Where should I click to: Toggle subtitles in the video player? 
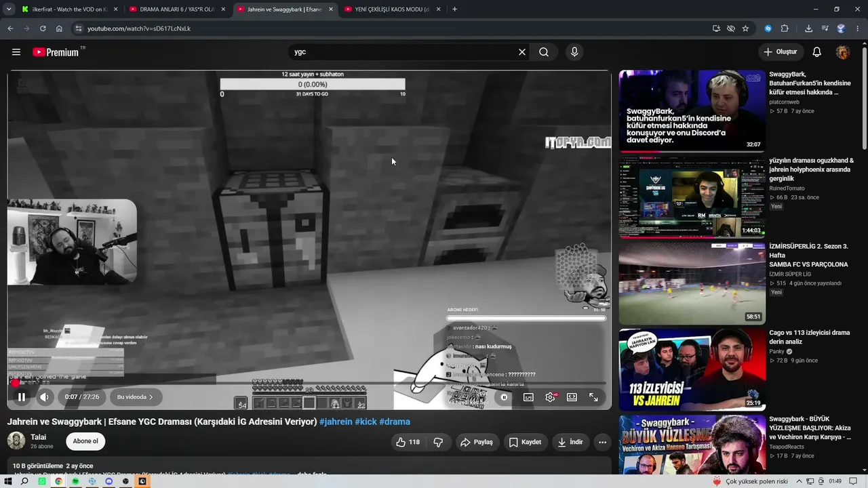(528, 397)
